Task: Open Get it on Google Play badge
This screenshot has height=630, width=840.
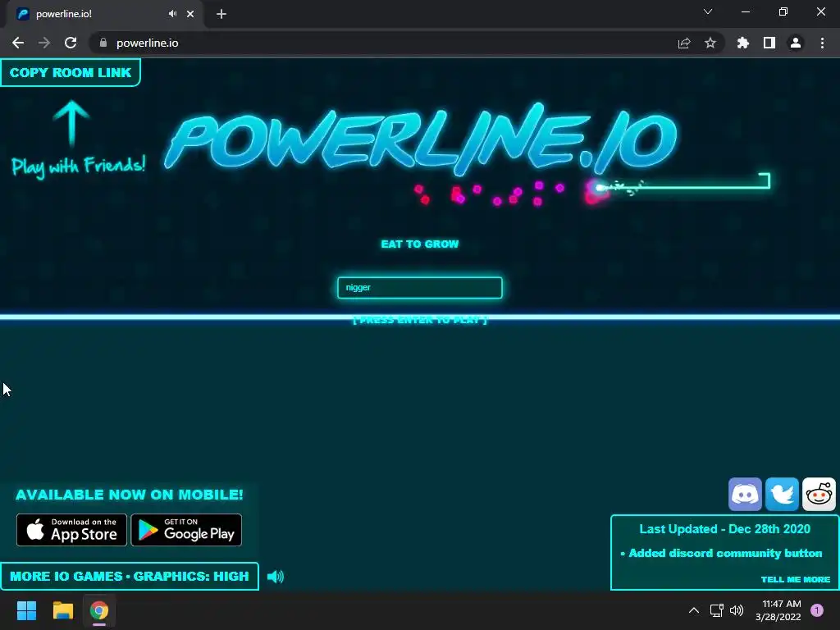Action: (186, 530)
